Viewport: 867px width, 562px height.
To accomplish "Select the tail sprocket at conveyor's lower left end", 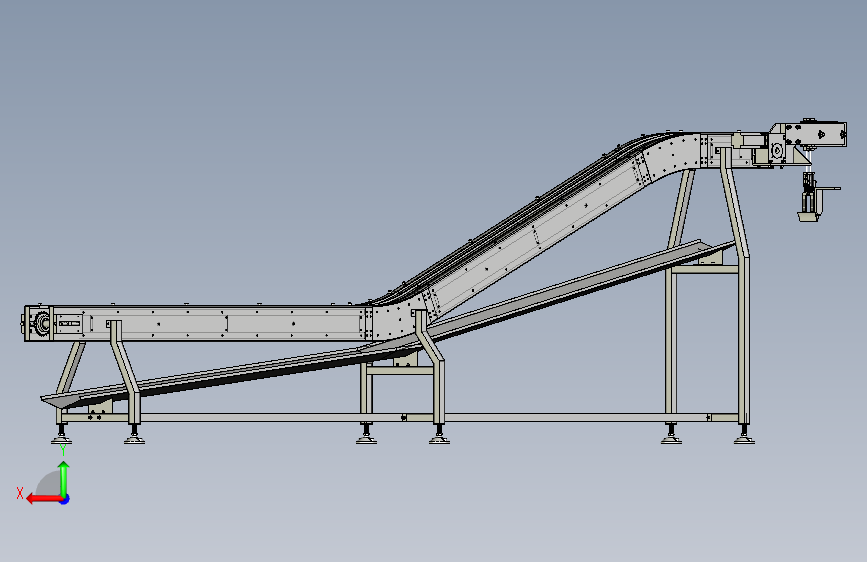I will (x=42, y=323).
